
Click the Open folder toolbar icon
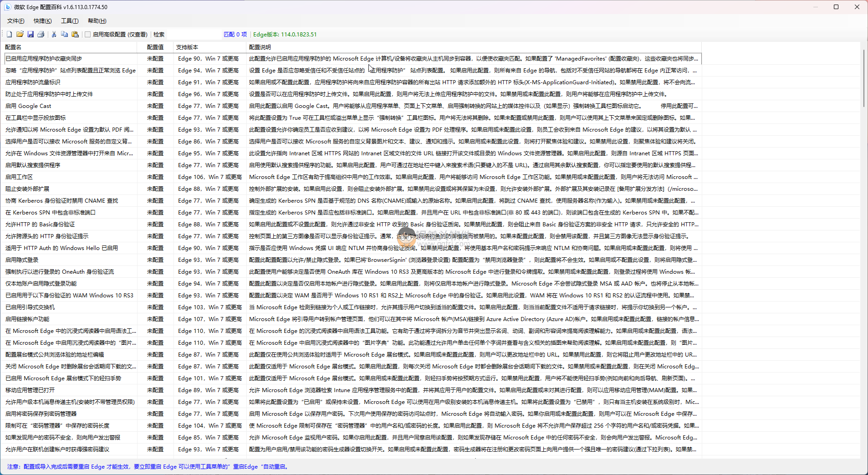20,34
